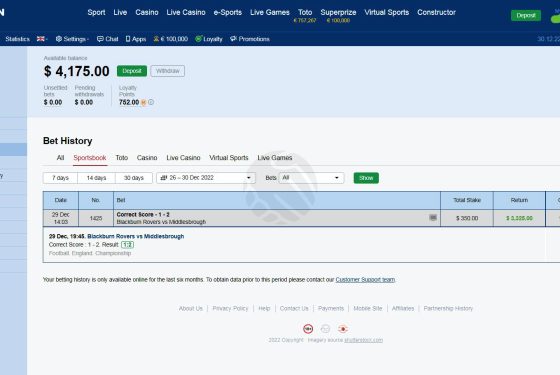560x375 pixels.
Task: Open the 26 – 30 Dec 2022 date range dropdown
Action: click(206, 178)
